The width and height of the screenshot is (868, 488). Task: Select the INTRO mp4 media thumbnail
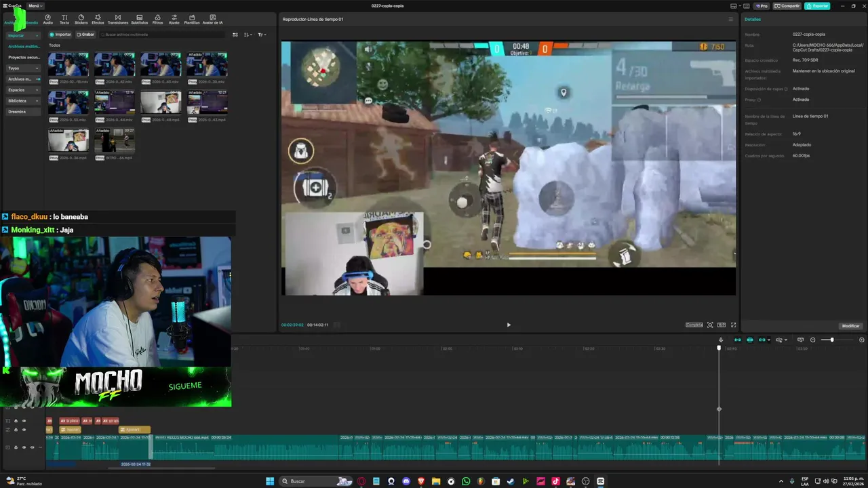click(x=115, y=140)
